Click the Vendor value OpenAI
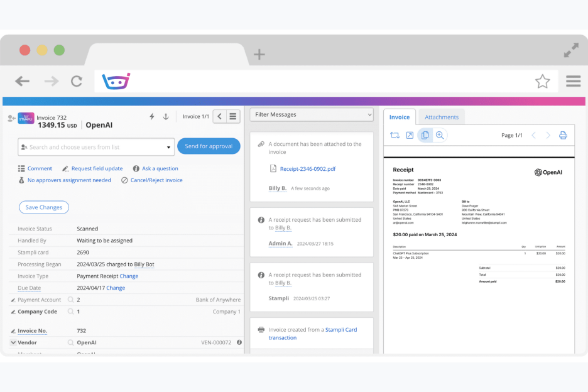The width and height of the screenshot is (588, 392). tap(87, 342)
